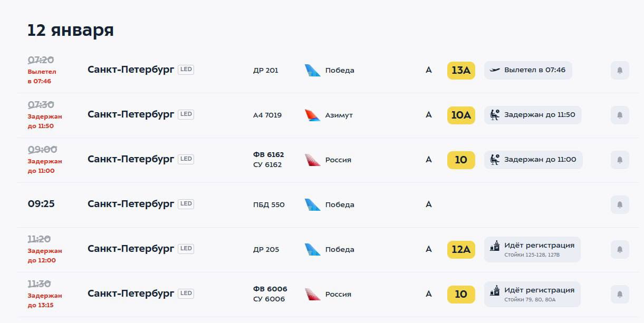Click Победа logo in ДР 201 row
This screenshot has width=644, height=323.
click(313, 71)
